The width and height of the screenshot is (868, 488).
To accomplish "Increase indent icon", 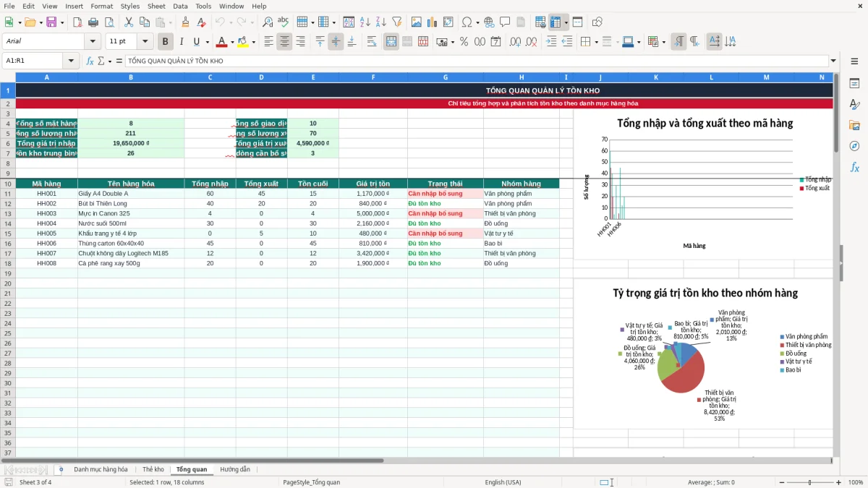I will pyautogui.click(x=551, y=42).
